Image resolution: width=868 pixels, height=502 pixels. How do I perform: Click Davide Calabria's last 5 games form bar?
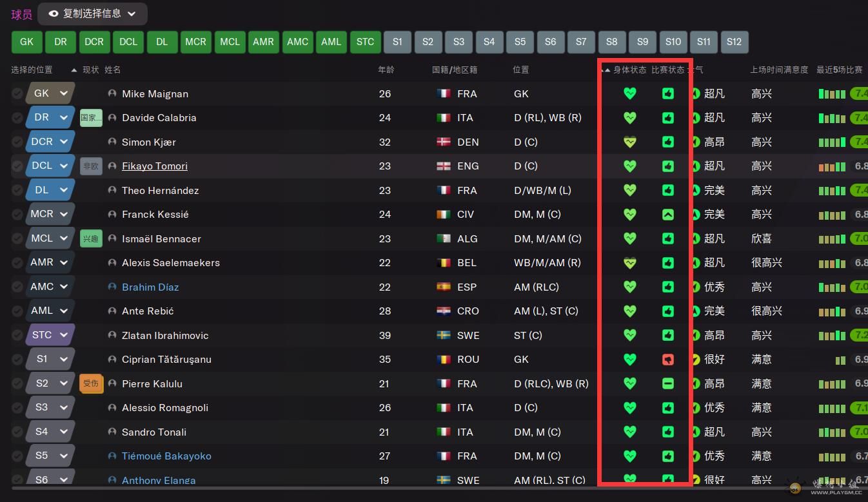click(x=832, y=118)
